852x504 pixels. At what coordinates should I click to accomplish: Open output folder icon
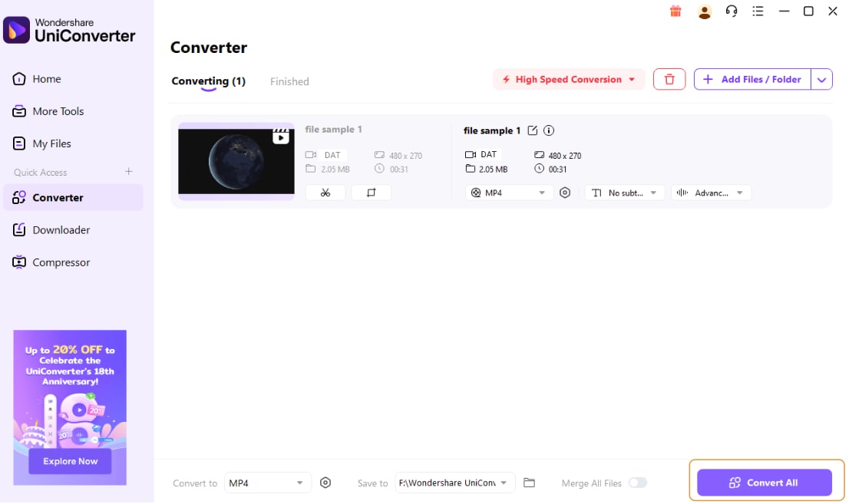tap(530, 483)
